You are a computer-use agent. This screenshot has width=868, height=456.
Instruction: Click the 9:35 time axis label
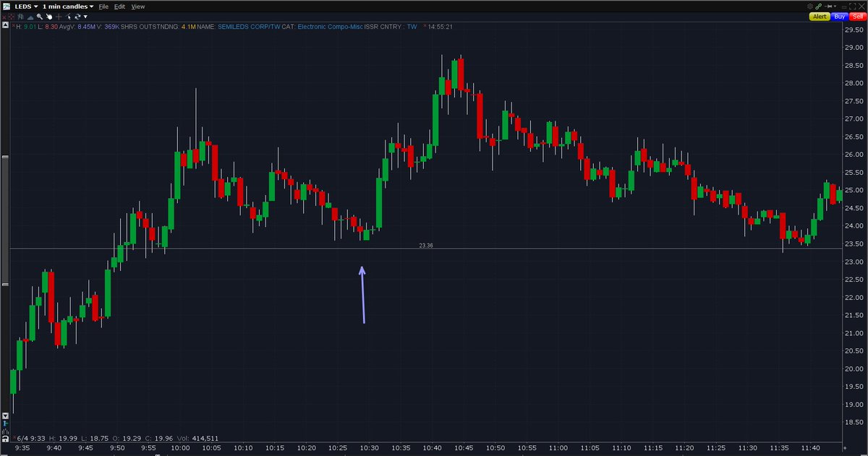point(22,448)
